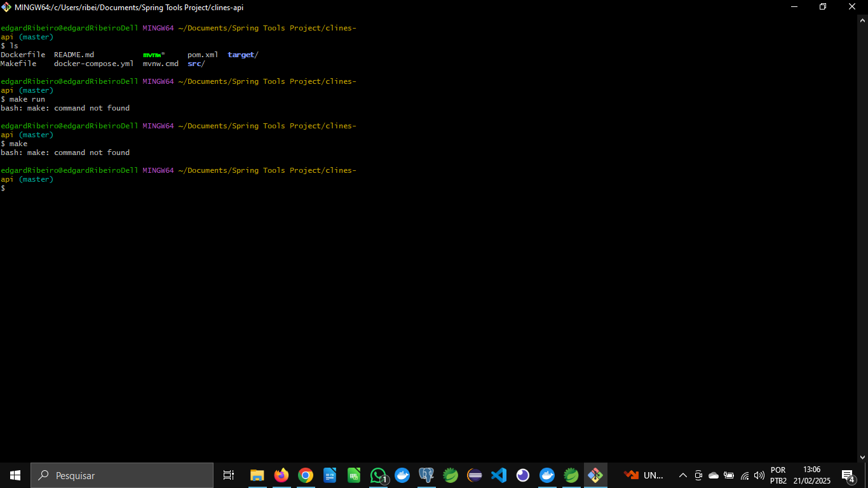This screenshot has height=488, width=868.
Task: Open the green spreadsheet app in taskbar
Action: click(354, 475)
